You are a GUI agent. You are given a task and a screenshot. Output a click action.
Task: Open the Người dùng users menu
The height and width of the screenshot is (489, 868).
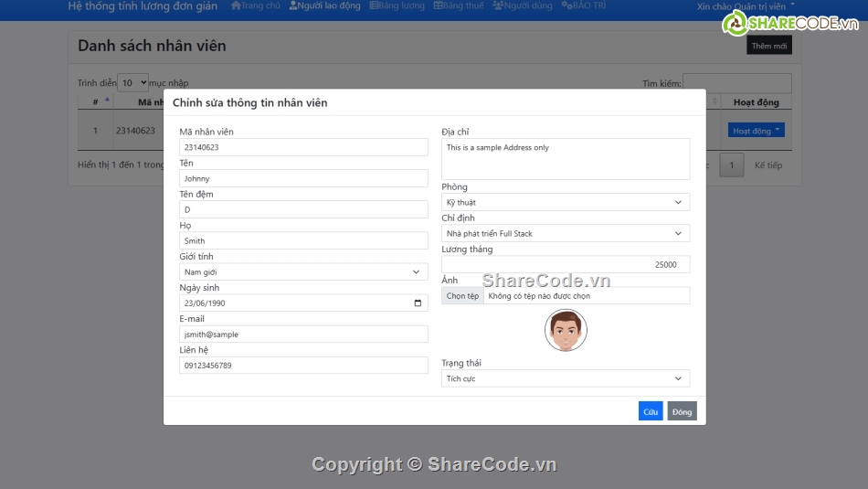click(523, 5)
